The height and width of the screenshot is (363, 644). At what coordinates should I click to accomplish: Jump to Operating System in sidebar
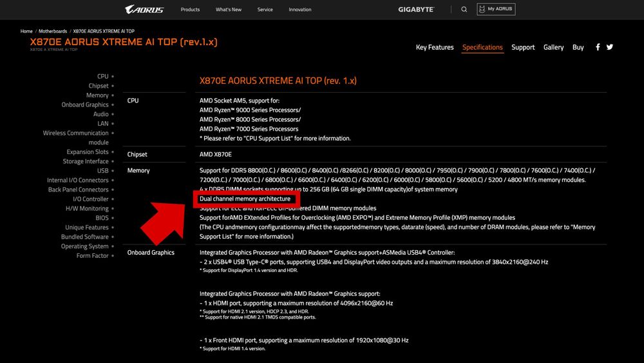point(84,247)
